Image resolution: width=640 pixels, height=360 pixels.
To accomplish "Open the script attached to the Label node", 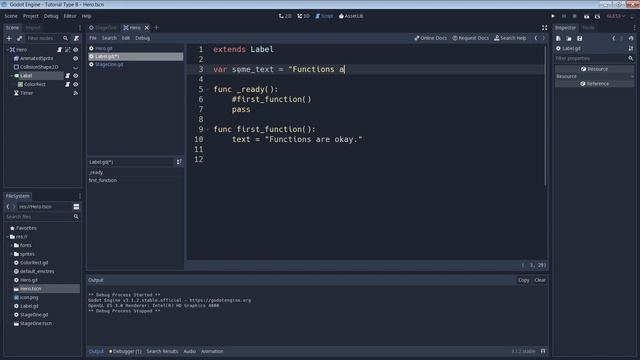I will click(x=67, y=76).
